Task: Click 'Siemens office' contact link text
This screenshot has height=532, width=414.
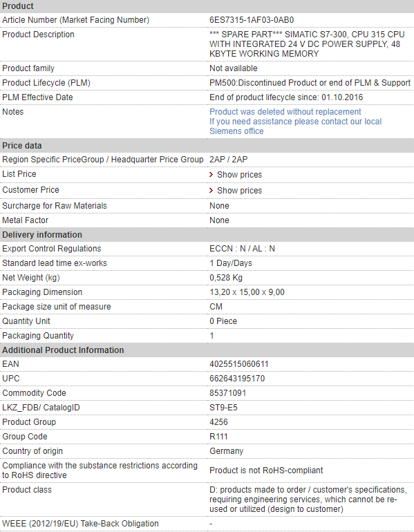Action: (236, 131)
